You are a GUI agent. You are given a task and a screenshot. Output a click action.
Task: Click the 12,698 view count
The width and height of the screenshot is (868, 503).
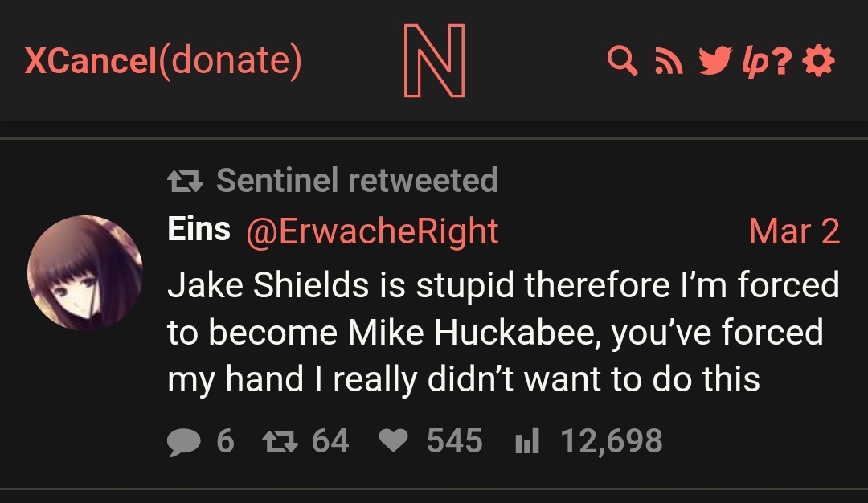tap(612, 441)
